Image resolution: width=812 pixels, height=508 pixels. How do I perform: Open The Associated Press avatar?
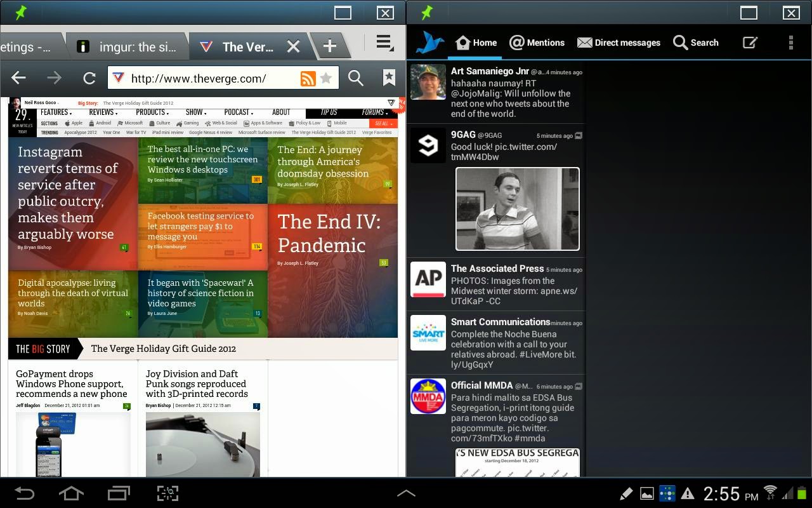[x=428, y=279]
